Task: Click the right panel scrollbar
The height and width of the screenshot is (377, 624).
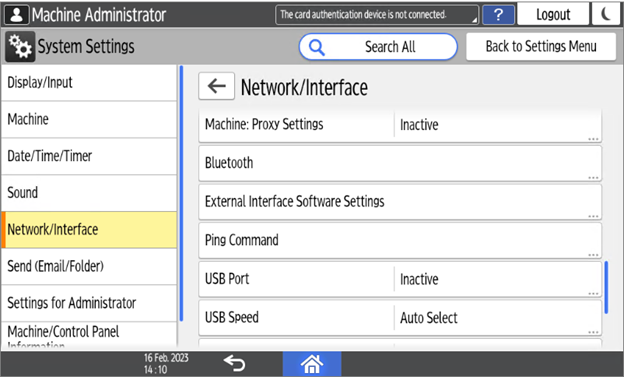Action: (x=606, y=287)
